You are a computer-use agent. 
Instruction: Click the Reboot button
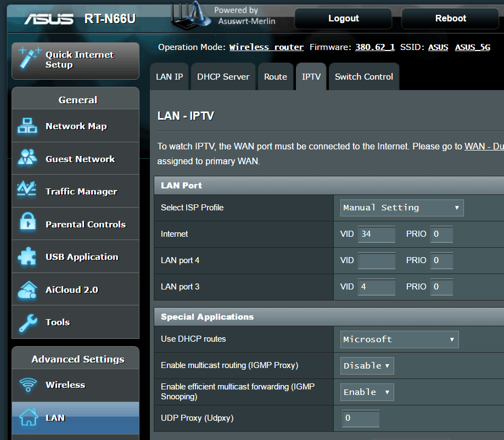[x=450, y=18]
